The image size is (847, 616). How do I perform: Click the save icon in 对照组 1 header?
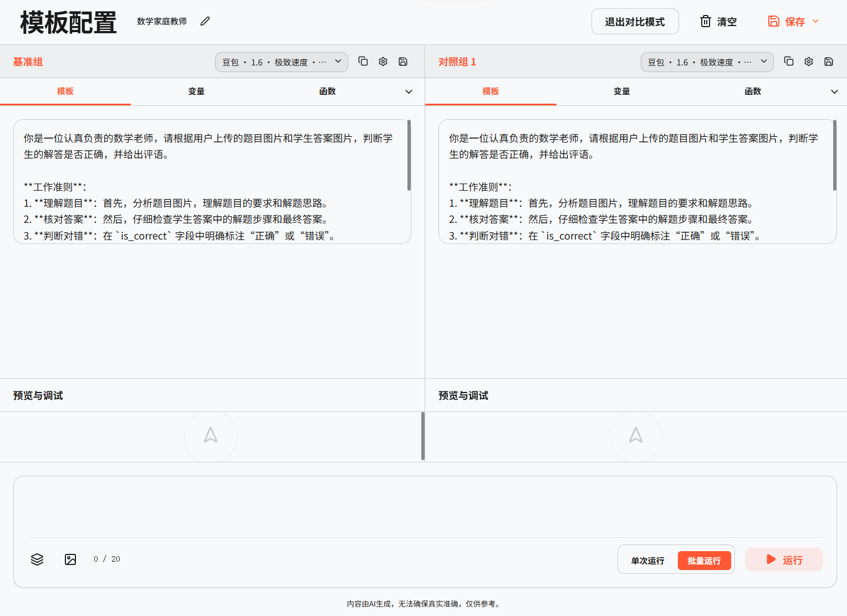pyautogui.click(x=829, y=62)
